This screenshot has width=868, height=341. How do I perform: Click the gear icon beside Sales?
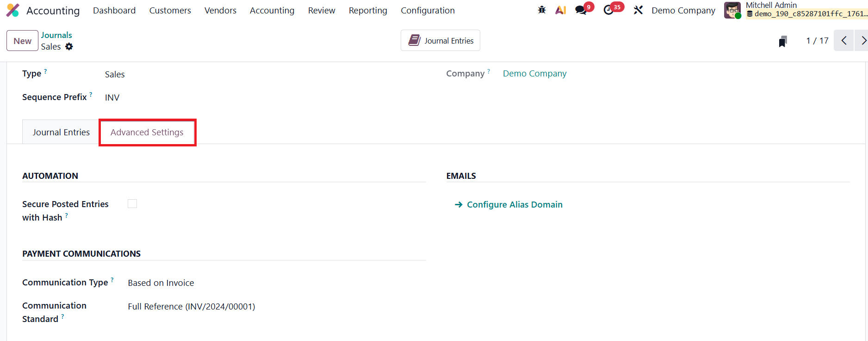click(x=69, y=46)
